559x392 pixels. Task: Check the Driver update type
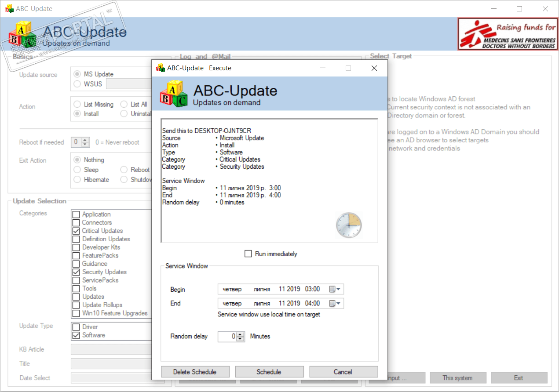[76, 327]
